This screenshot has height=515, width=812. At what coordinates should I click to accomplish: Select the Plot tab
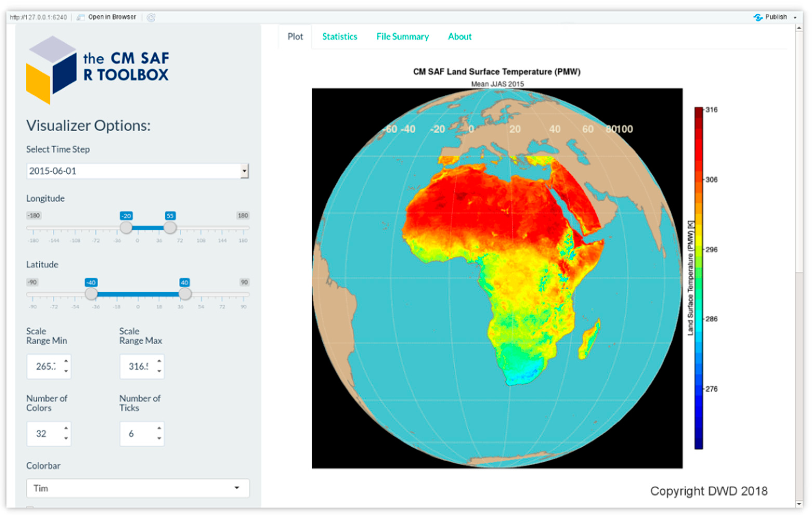295,36
